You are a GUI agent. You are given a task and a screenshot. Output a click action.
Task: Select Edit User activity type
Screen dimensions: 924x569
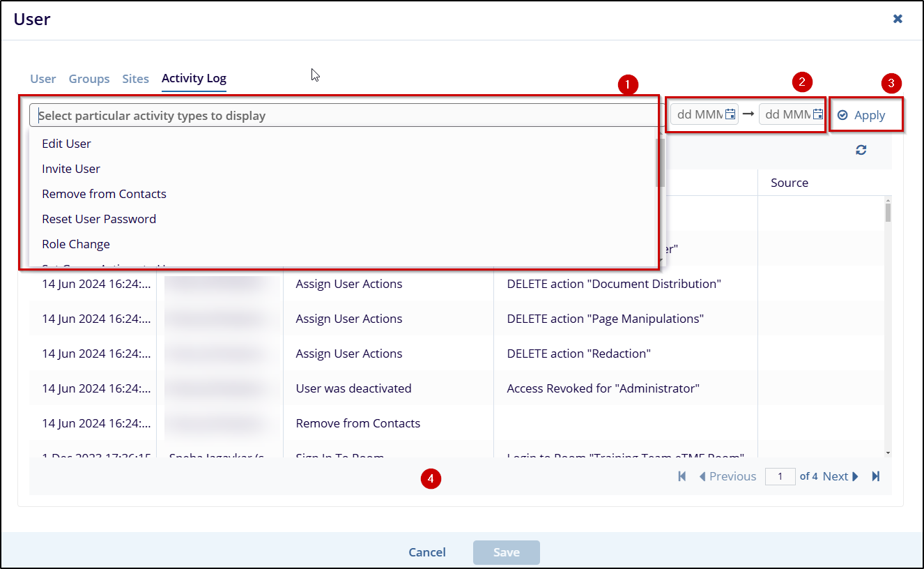click(66, 144)
